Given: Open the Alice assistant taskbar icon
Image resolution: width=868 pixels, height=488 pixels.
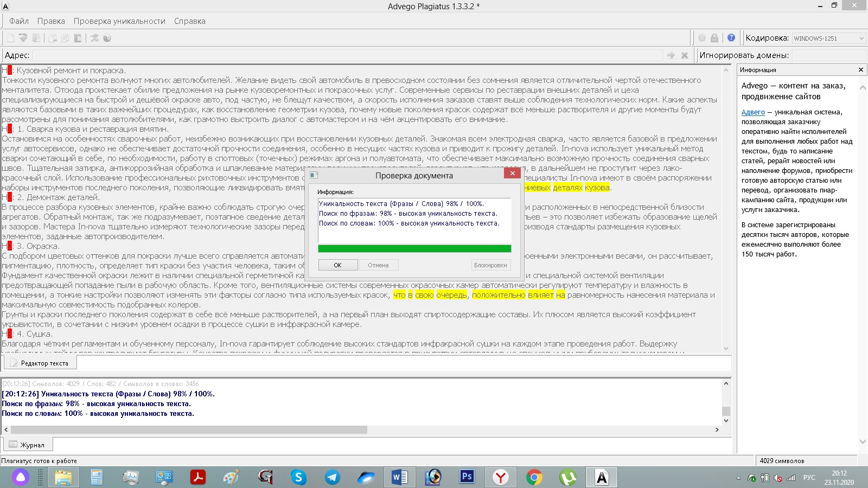Looking at the screenshot, I should (x=21, y=477).
